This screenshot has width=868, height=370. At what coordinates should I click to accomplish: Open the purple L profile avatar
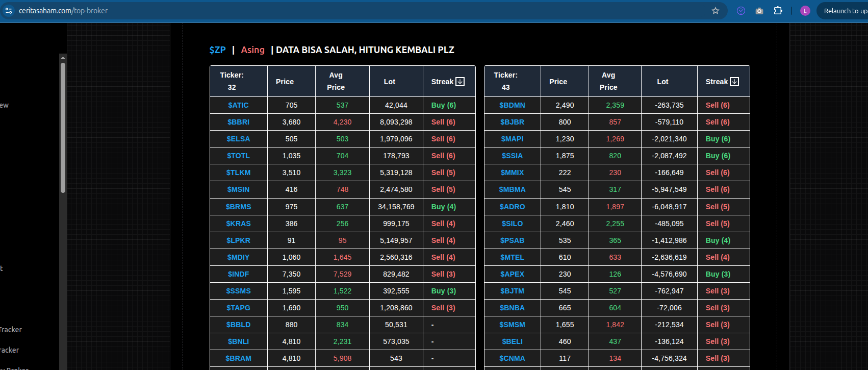tap(805, 11)
